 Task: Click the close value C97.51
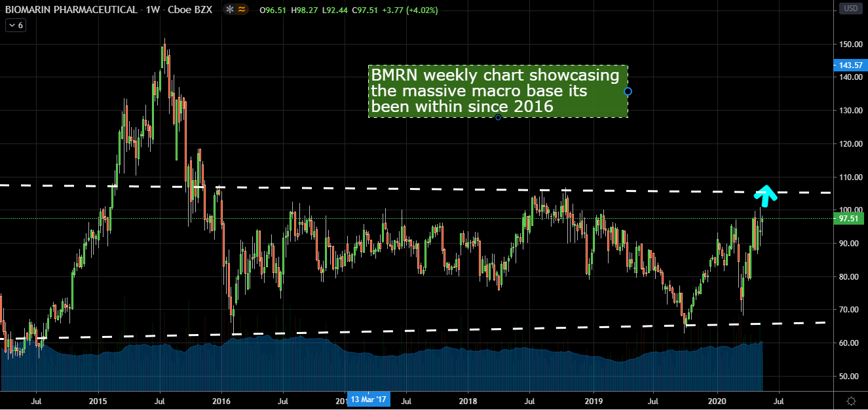click(364, 10)
